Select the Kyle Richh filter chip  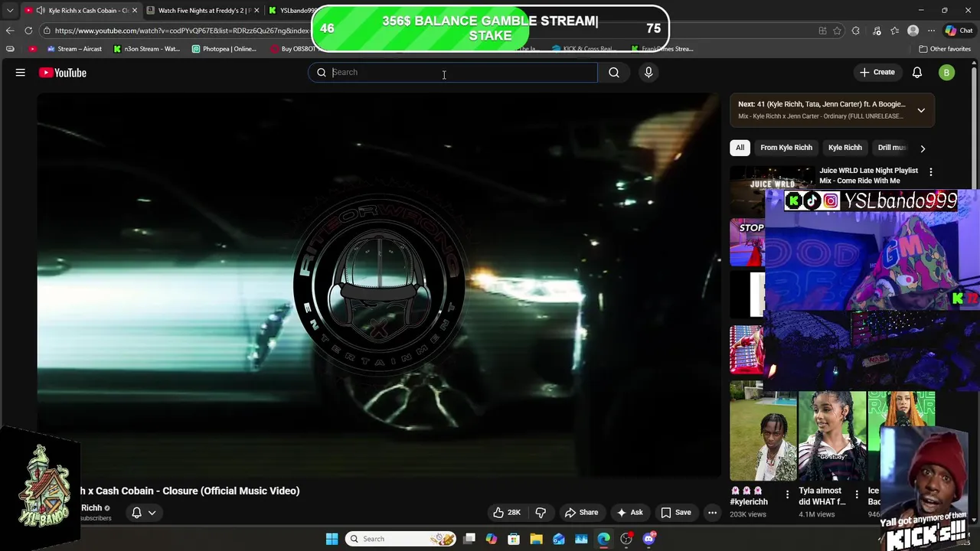tap(845, 148)
